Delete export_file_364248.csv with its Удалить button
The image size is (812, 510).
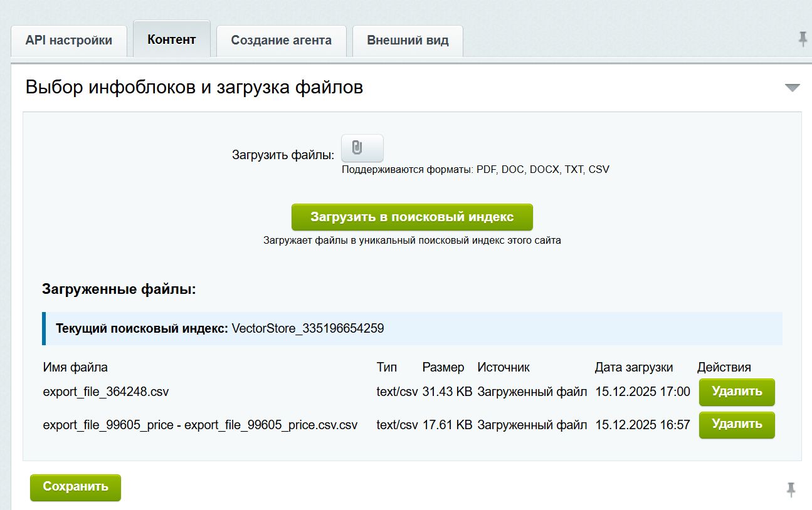point(737,392)
